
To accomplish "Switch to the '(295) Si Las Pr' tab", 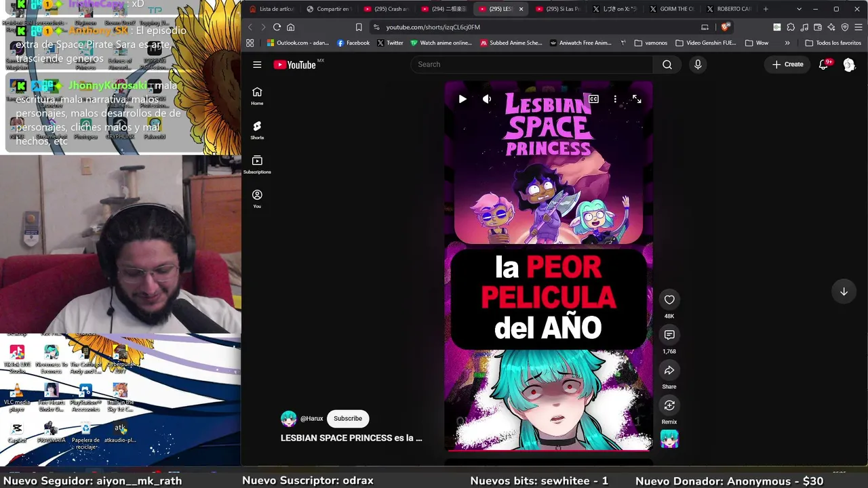I will click(x=557, y=9).
